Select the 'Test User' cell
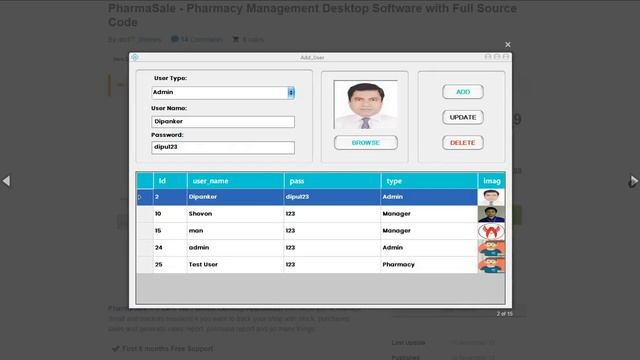Image resolution: width=640 pixels, height=360 pixels. click(x=236, y=264)
